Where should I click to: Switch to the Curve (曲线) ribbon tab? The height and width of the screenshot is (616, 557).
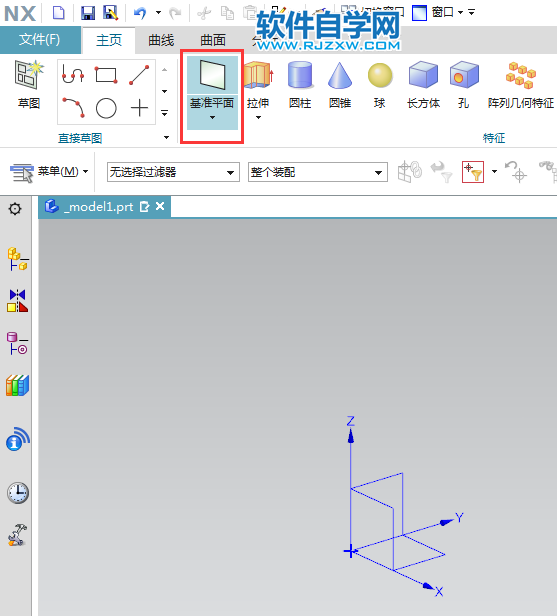[161, 40]
